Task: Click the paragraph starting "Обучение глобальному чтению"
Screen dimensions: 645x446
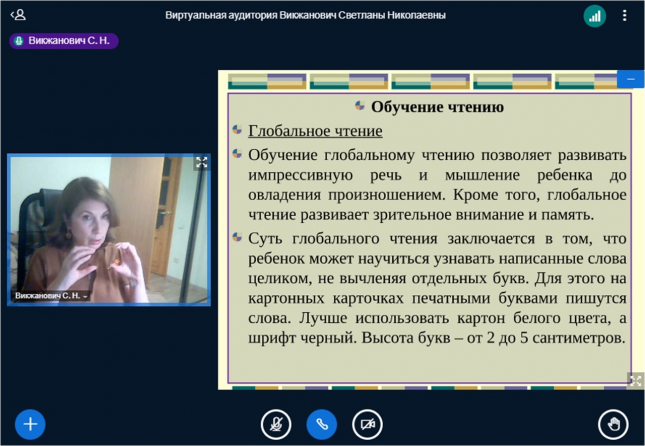Action: pyautogui.click(x=437, y=185)
